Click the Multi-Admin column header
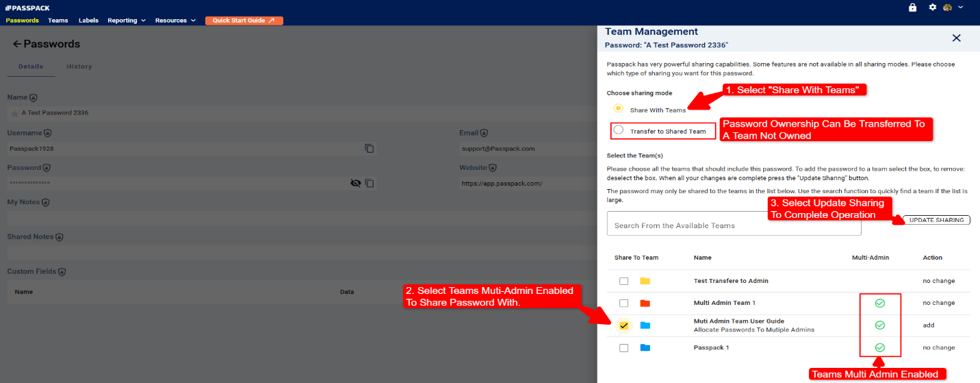This screenshot has width=980, height=383. pyautogui.click(x=869, y=258)
